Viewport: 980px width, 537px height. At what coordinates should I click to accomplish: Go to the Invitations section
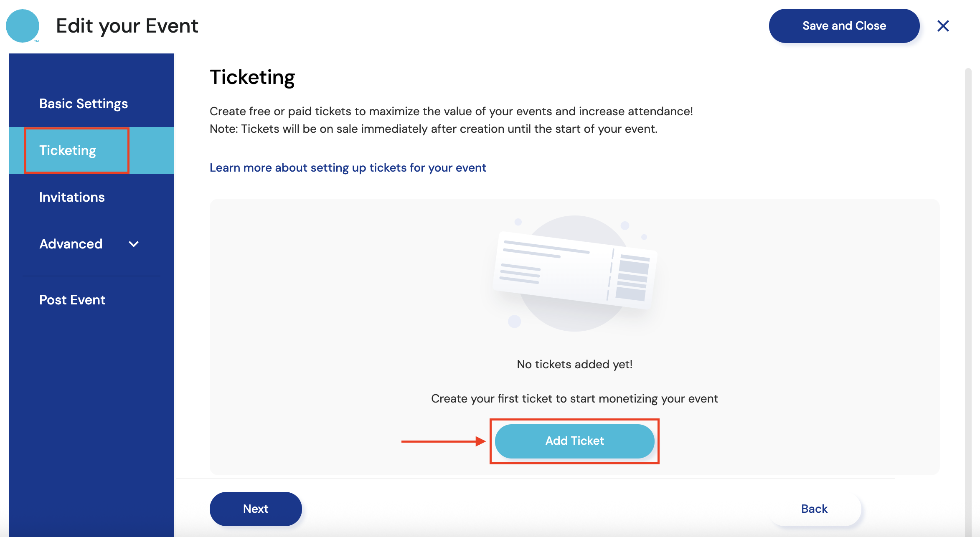[x=72, y=197]
